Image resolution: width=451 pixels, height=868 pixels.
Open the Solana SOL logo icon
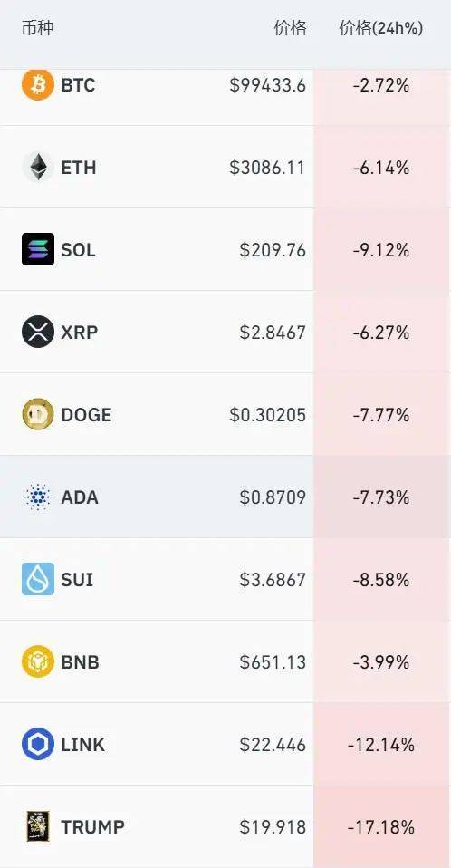(38, 249)
